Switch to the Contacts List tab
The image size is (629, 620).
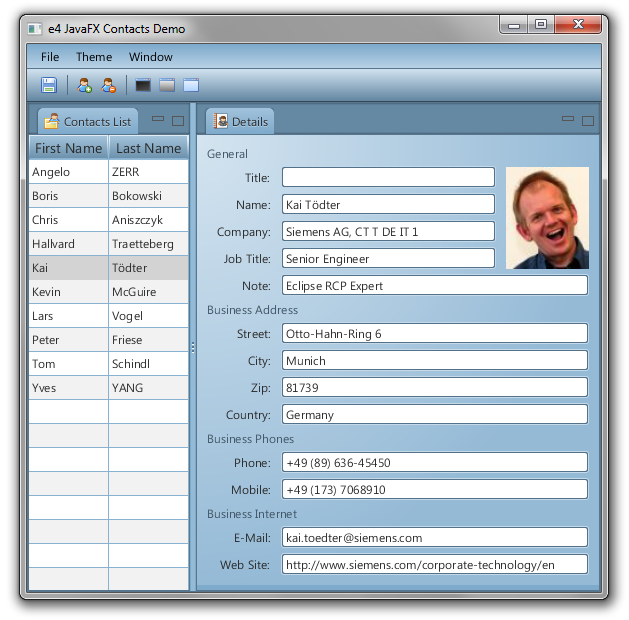[88, 121]
